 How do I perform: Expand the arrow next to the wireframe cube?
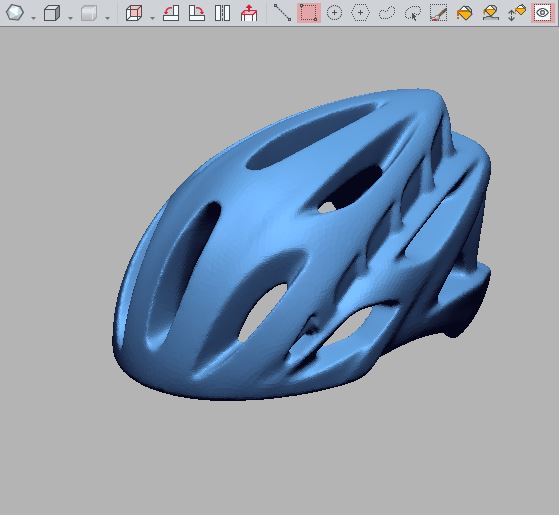(70, 18)
